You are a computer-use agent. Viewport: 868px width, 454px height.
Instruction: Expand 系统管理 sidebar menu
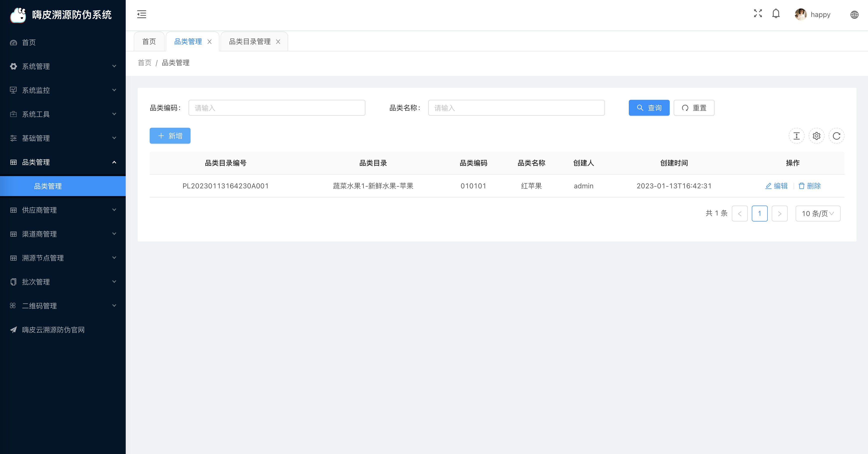(63, 66)
